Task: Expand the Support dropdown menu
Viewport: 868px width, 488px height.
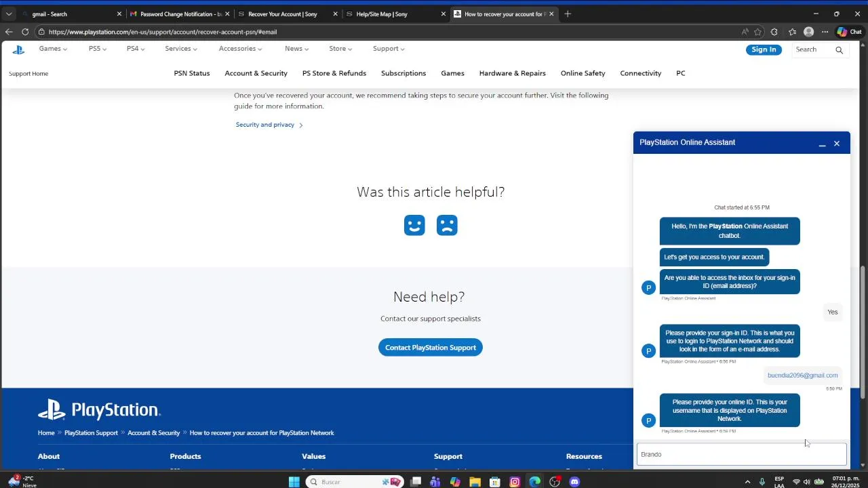Action: (389, 49)
